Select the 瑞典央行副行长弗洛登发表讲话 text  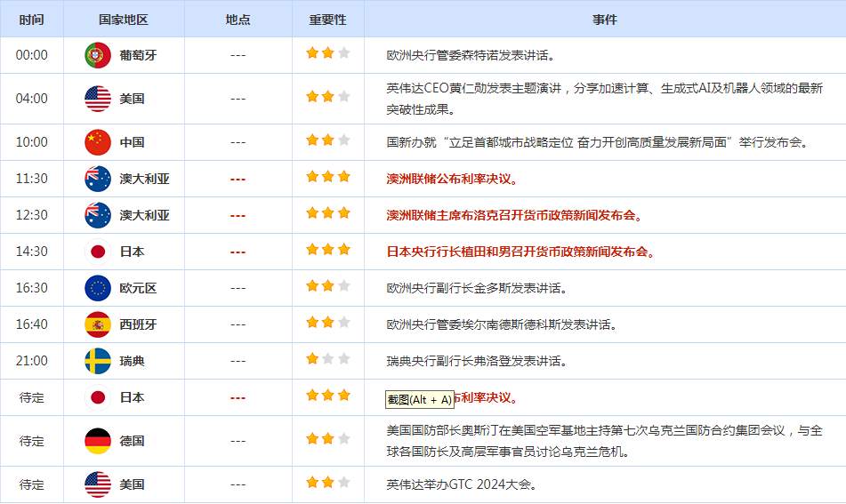coord(477,361)
